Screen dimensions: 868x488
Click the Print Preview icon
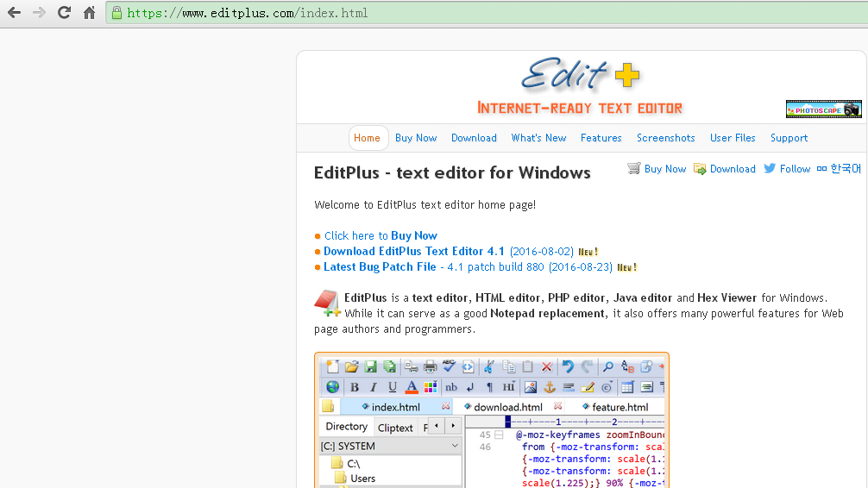coord(411,366)
